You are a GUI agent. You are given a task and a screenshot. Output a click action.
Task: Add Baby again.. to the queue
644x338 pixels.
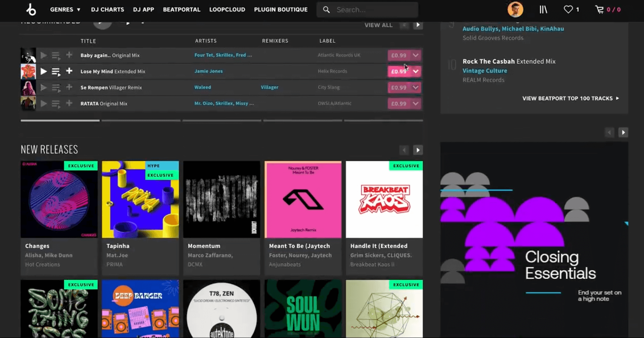tap(56, 55)
